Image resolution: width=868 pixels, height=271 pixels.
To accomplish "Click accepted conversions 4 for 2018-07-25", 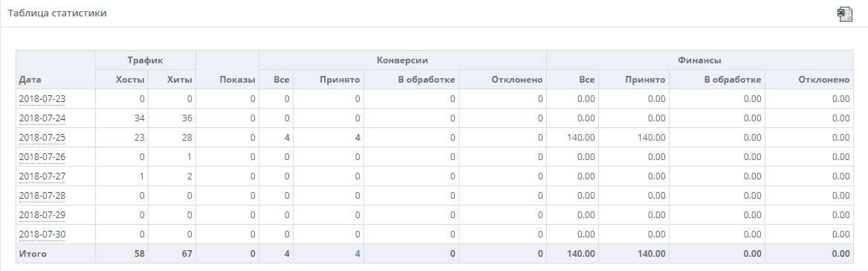I will click(x=357, y=138).
